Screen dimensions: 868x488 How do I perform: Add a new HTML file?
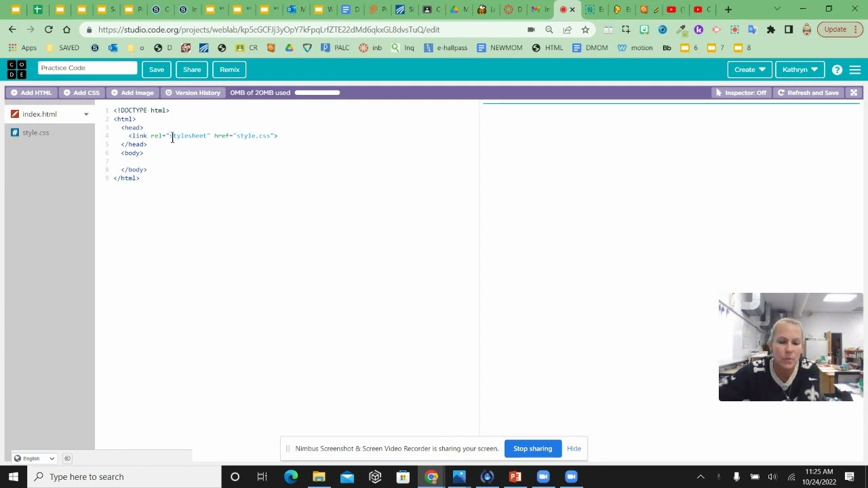tap(31, 93)
